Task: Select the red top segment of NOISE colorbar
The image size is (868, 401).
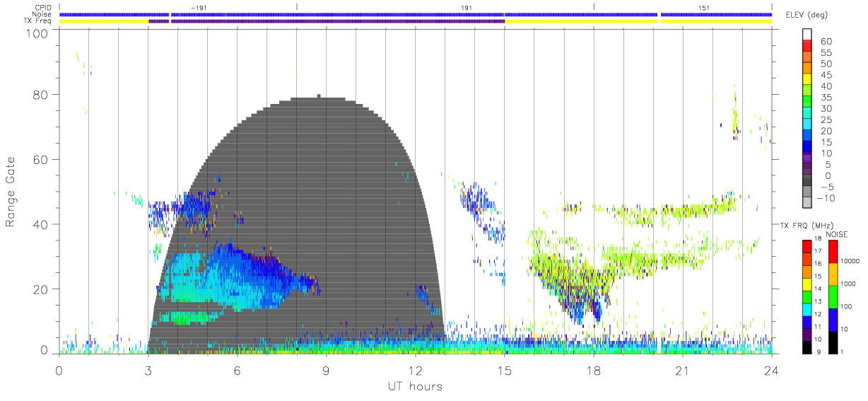Action: [833, 251]
